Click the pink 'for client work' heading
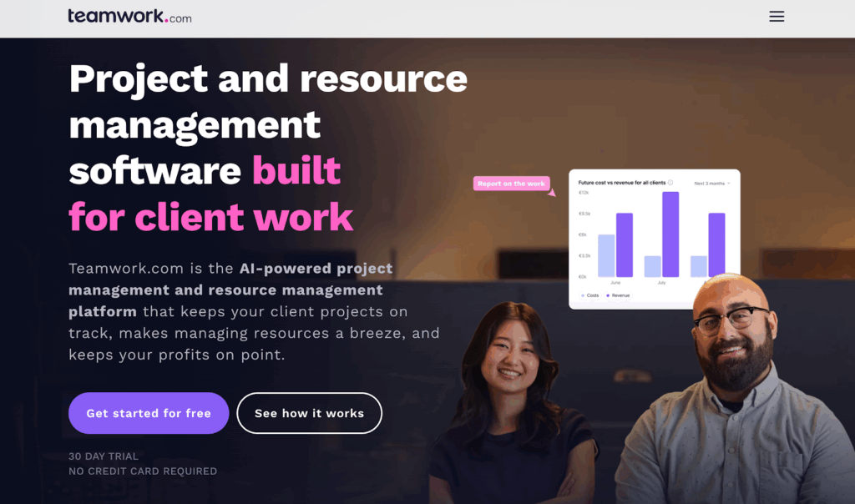Viewport: 855px width, 504px height. pyautogui.click(x=211, y=217)
